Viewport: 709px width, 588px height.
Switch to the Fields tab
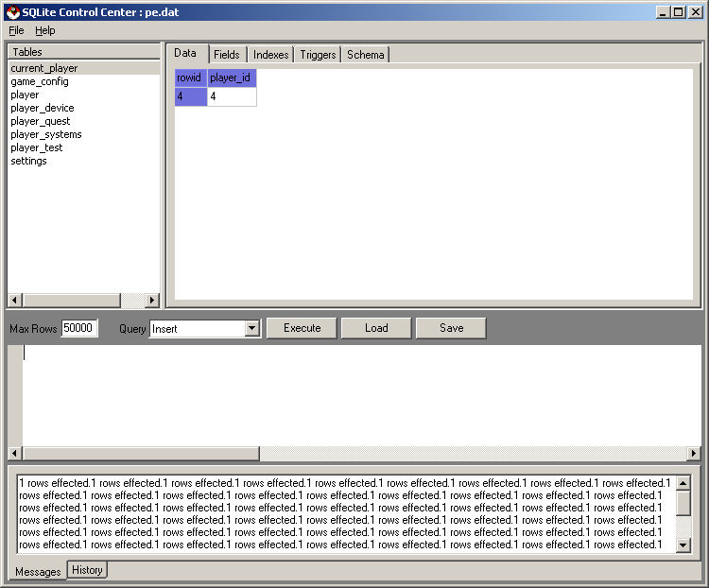[x=227, y=55]
